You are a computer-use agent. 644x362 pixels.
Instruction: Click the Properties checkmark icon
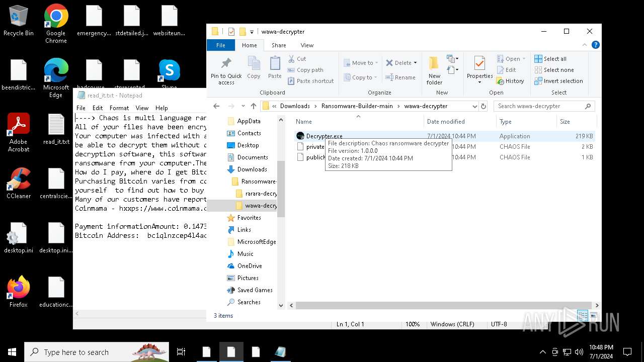pyautogui.click(x=479, y=63)
